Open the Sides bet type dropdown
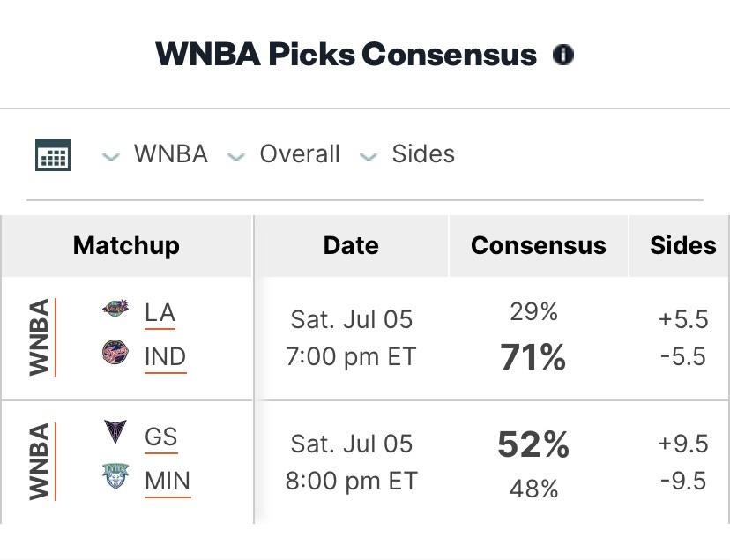Image resolution: width=730 pixels, height=560 pixels. 407,154
